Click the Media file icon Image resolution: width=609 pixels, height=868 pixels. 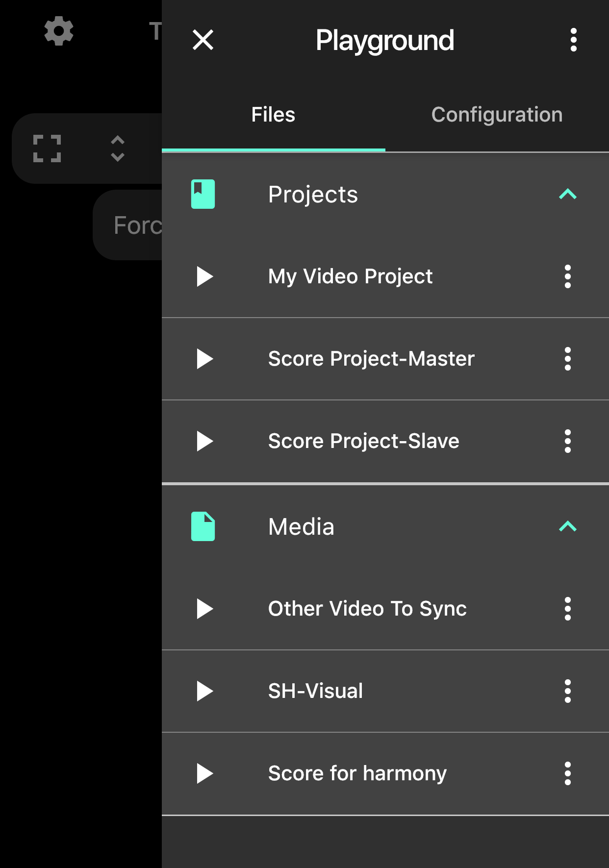[x=203, y=526]
